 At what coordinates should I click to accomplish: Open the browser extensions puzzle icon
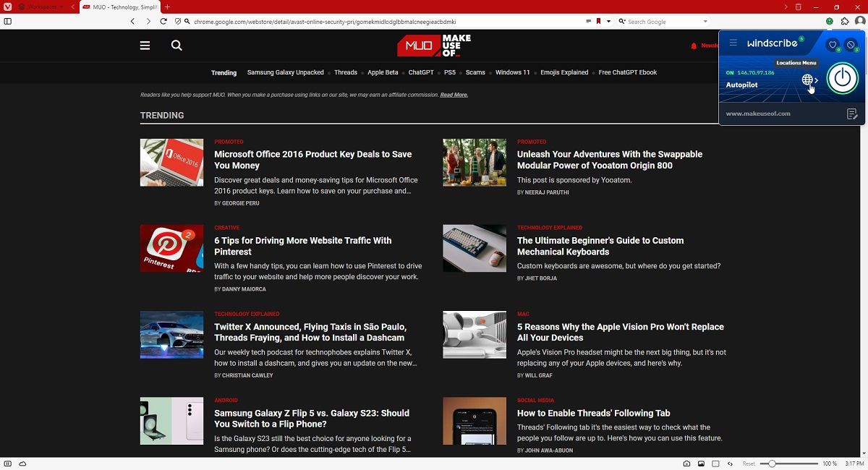tap(844, 21)
